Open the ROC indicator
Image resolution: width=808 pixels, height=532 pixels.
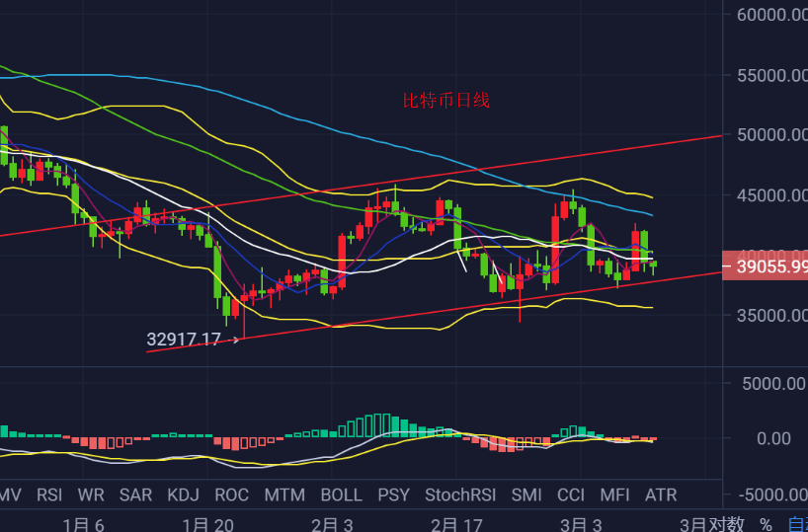pyautogui.click(x=231, y=494)
